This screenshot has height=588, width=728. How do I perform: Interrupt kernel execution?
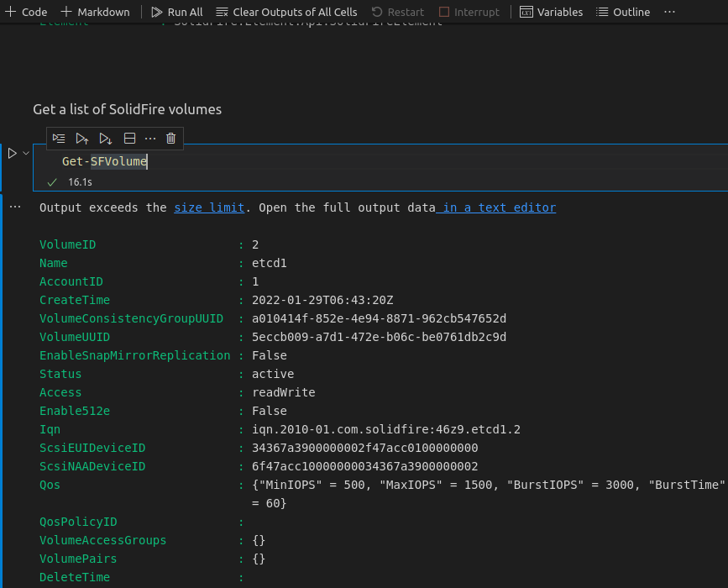(469, 12)
